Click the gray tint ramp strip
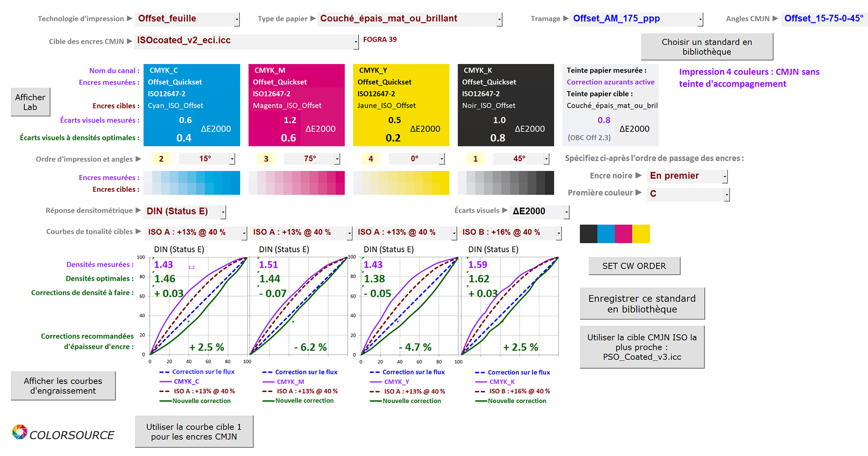868x456 pixels. 506,183
